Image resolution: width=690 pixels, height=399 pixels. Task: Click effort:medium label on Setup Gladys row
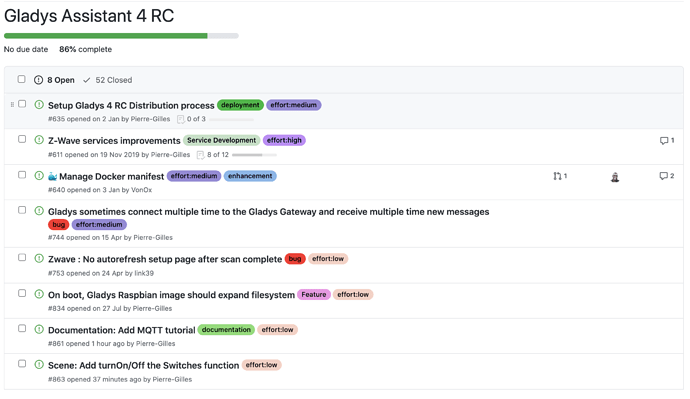pyautogui.click(x=294, y=105)
